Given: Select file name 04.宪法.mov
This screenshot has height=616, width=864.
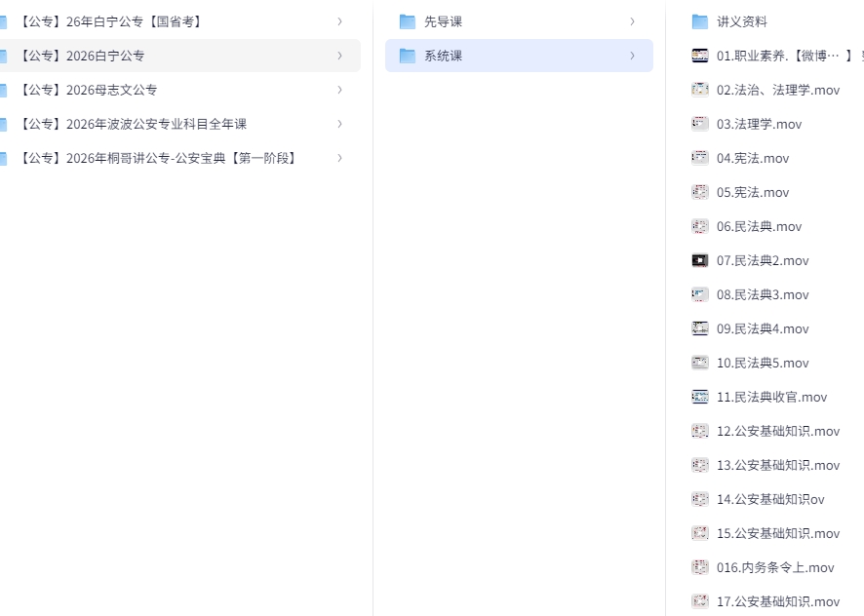Looking at the screenshot, I should [753, 158].
